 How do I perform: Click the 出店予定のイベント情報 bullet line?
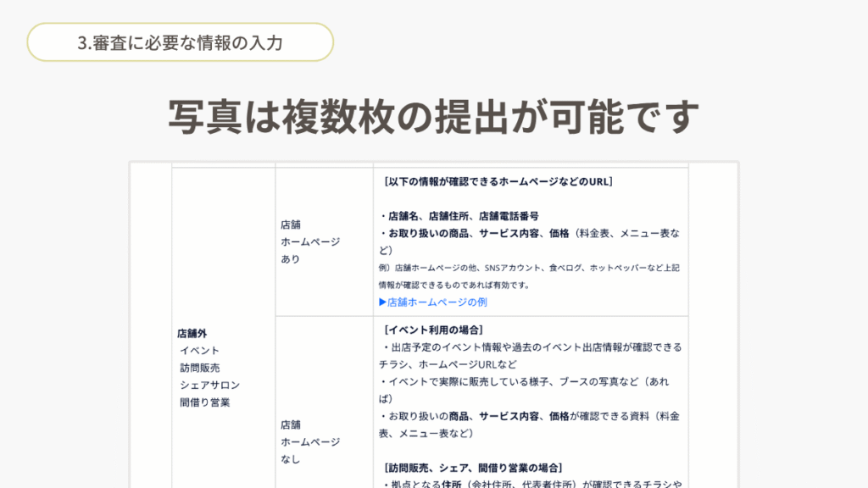[530, 347]
